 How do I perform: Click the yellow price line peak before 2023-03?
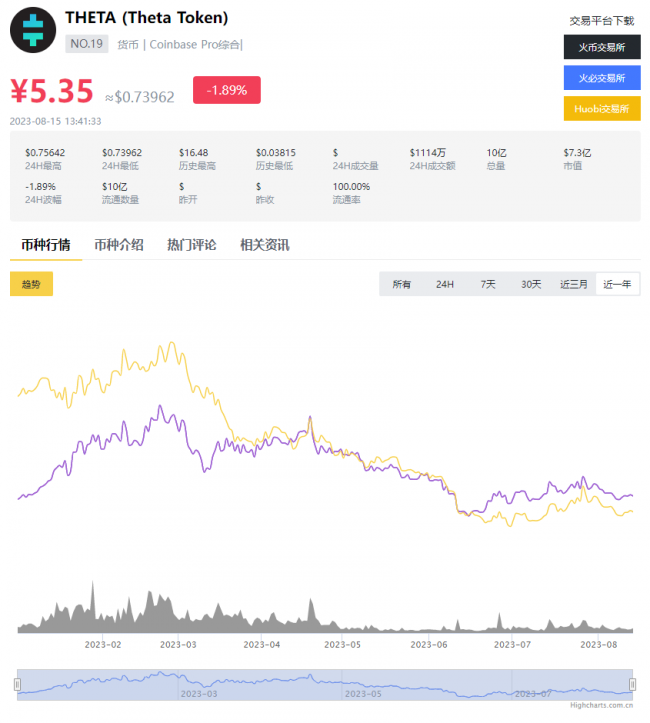pos(172,344)
